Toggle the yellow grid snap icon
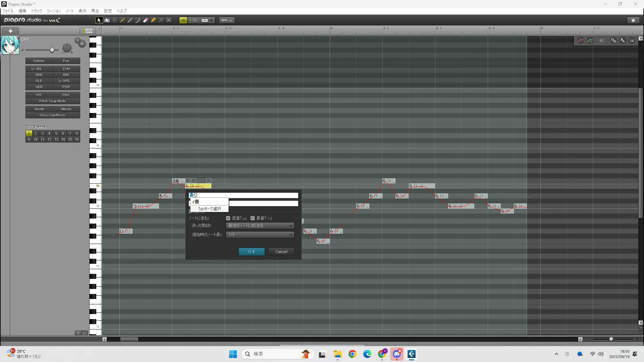Viewport: 644px width, 362px height. pos(183,20)
